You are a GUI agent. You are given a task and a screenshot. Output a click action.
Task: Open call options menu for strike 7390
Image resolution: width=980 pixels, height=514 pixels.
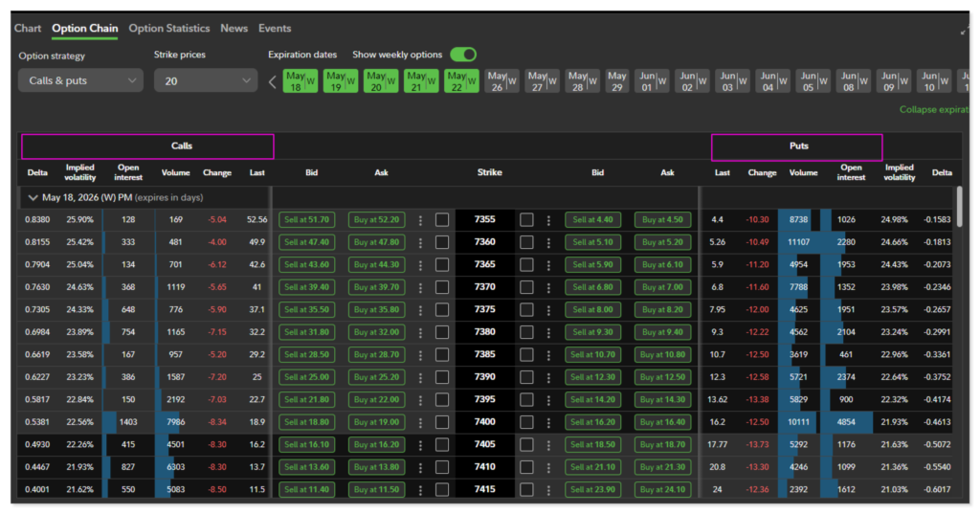click(x=421, y=378)
